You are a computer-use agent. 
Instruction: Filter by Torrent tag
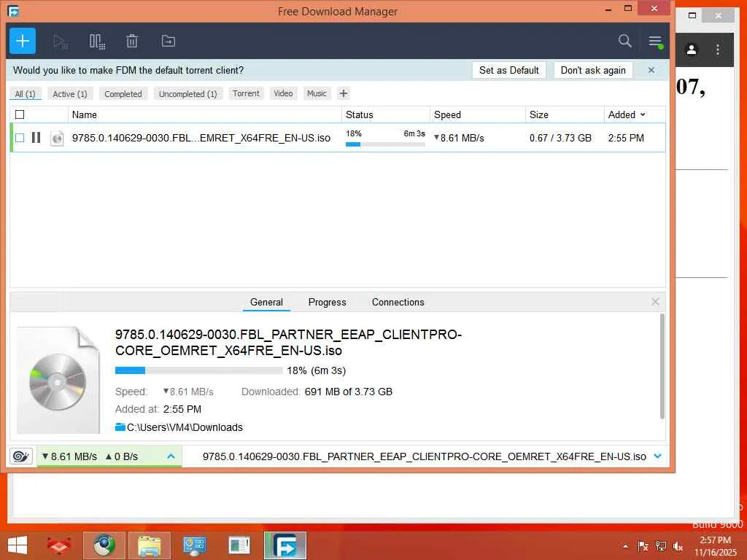pyautogui.click(x=246, y=93)
